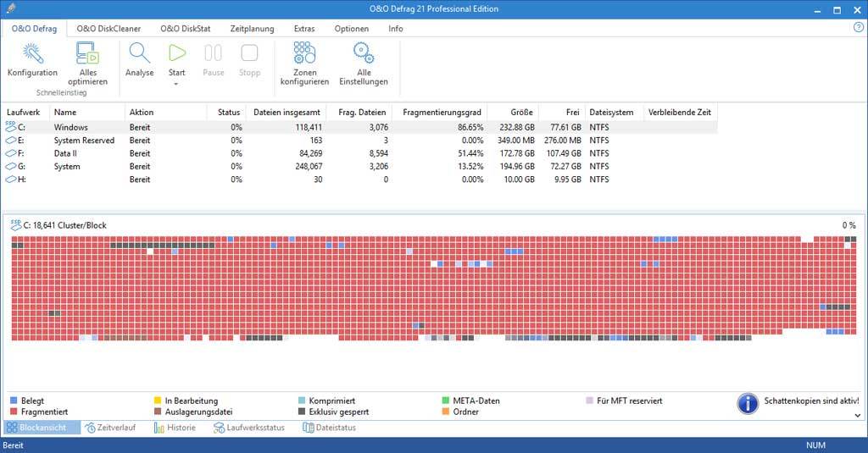Select the 'Windows' drive name cell
868x453 pixels.
71,127
